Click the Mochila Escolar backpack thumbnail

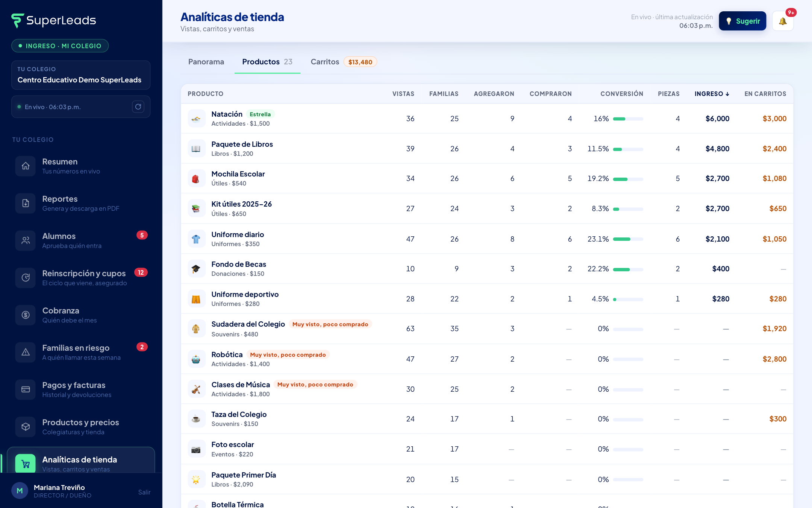[x=196, y=178]
